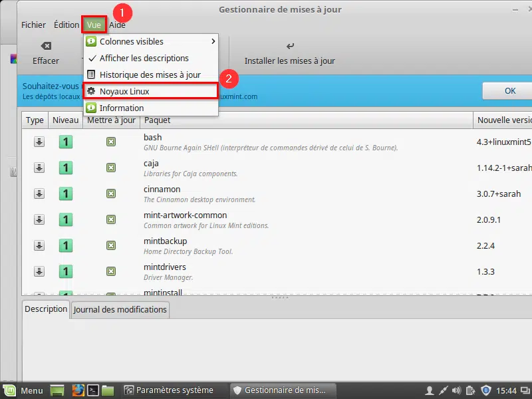Open the file manager taskbar icon
Viewport: 532px width, 399px height.
[x=108, y=390]
